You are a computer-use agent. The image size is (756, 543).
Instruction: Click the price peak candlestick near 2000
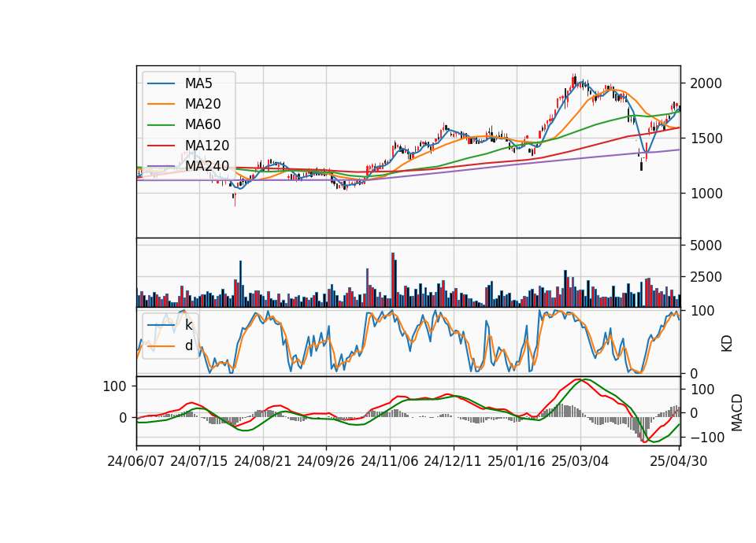click(x=574, y=80)
